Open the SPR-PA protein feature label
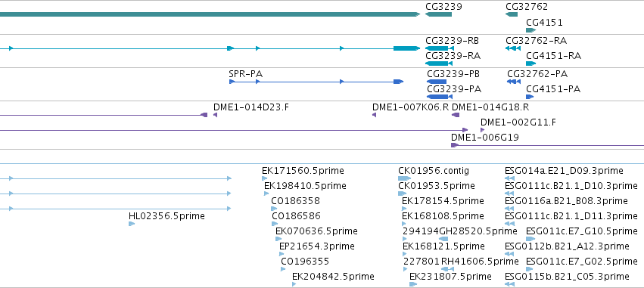Image resolution: width=644 pixels, height=288 pixels. [246, 74]
